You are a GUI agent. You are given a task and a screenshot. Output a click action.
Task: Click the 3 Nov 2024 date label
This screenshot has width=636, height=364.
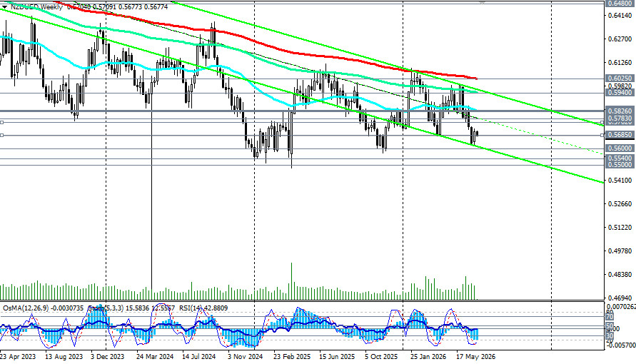(x=246, y=357)
